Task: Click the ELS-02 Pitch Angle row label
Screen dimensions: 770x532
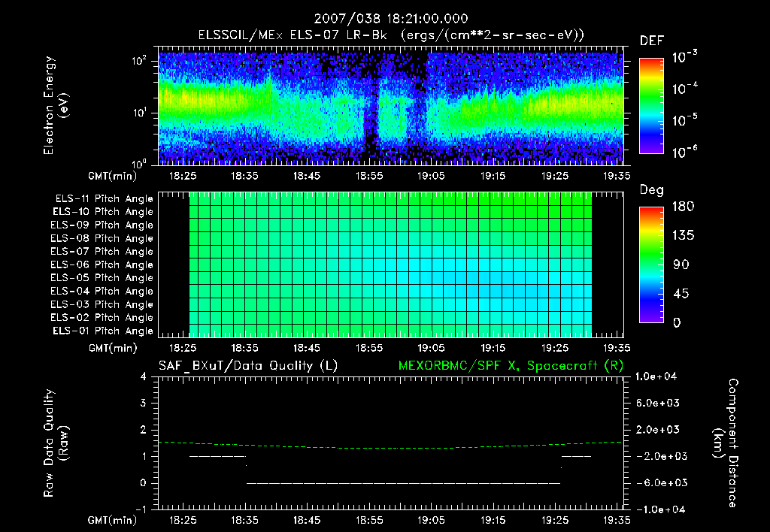Action: click(102, 318)
